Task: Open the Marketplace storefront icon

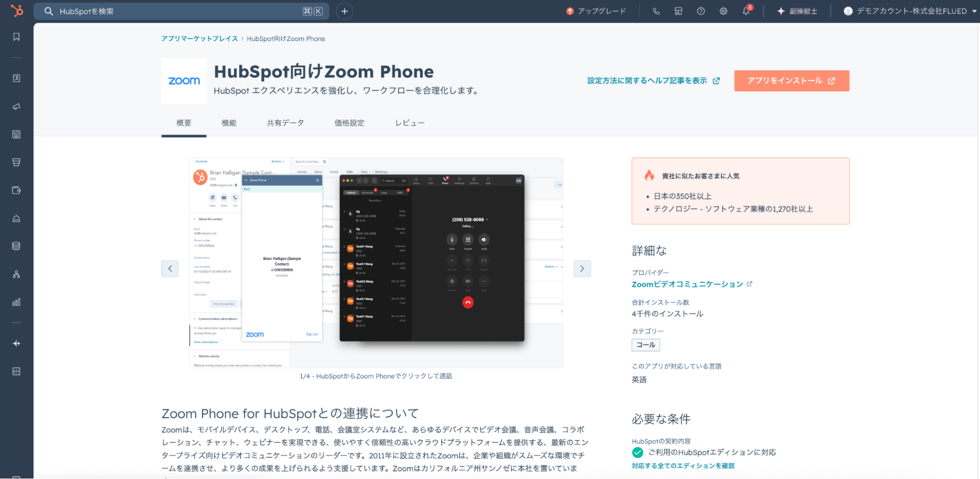Action: (x=678, y=11)
